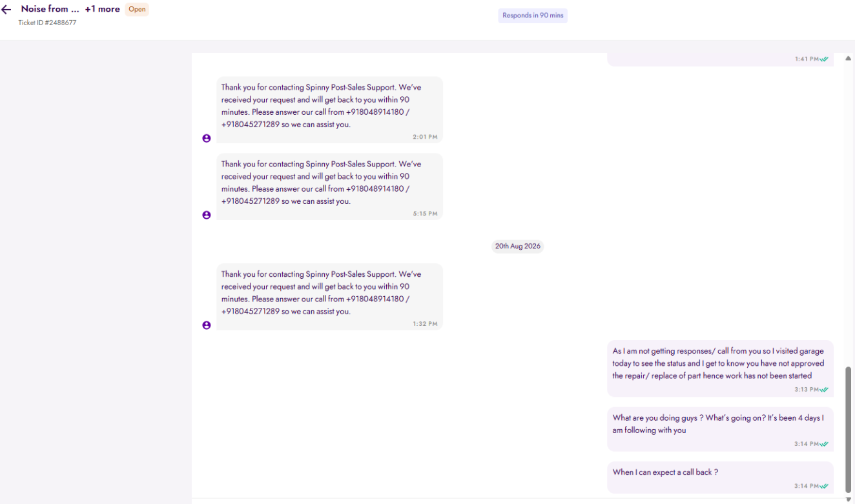The width and height of the screenshot is (855, 504).
Task: Click the support auto-reply sent at 1:32 PM
Action: pos(329,297)
